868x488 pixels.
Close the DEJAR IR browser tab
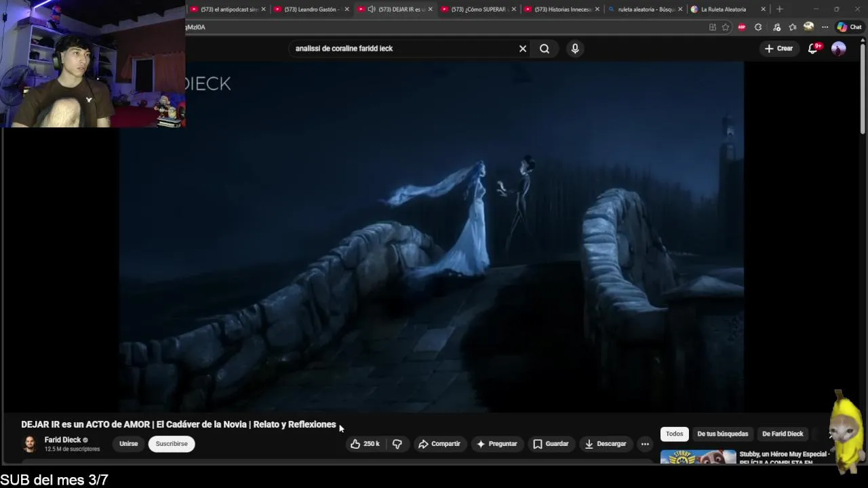[x=430, y=9]
